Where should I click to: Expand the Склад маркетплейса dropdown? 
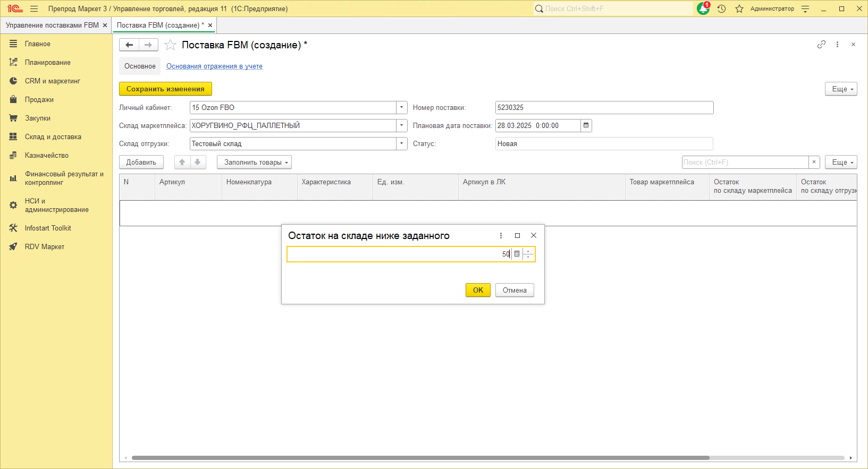(401, 126)
